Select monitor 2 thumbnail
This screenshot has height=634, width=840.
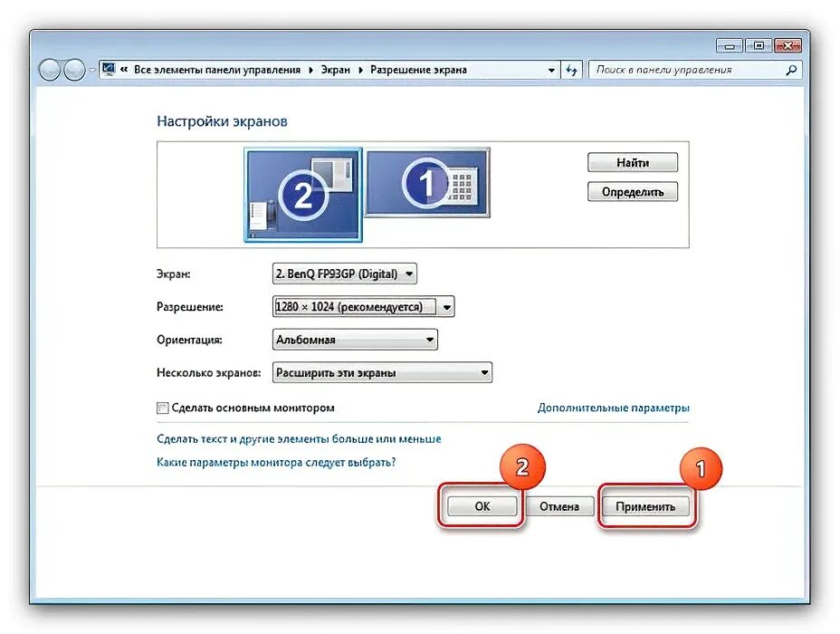pyautogui.click(x=303, y=195)
